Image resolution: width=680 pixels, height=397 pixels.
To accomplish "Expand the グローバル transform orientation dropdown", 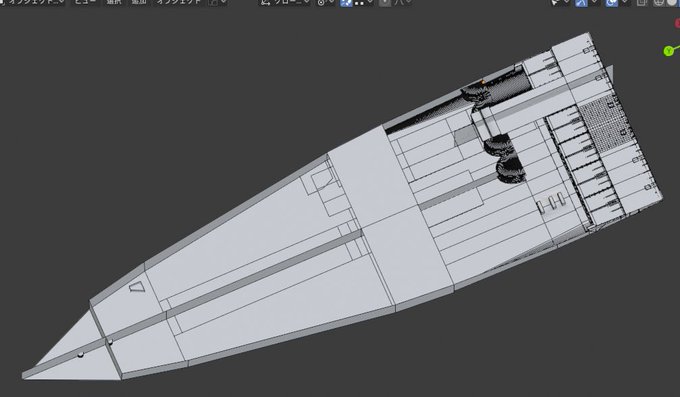I will coord(284,2).
